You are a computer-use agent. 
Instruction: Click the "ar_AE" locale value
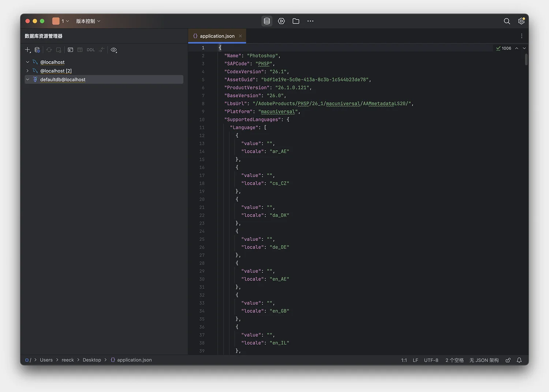tap(280, 151)
